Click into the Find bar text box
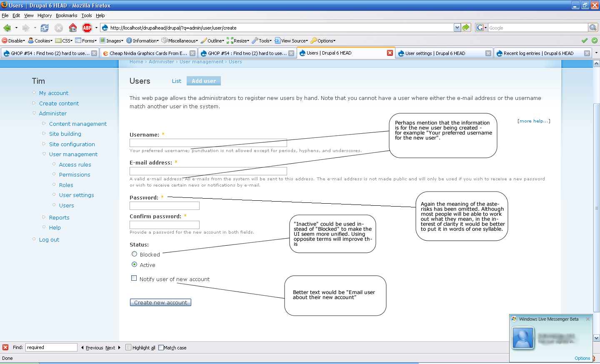Screen dimensions: 600x364 pos(52,347)
